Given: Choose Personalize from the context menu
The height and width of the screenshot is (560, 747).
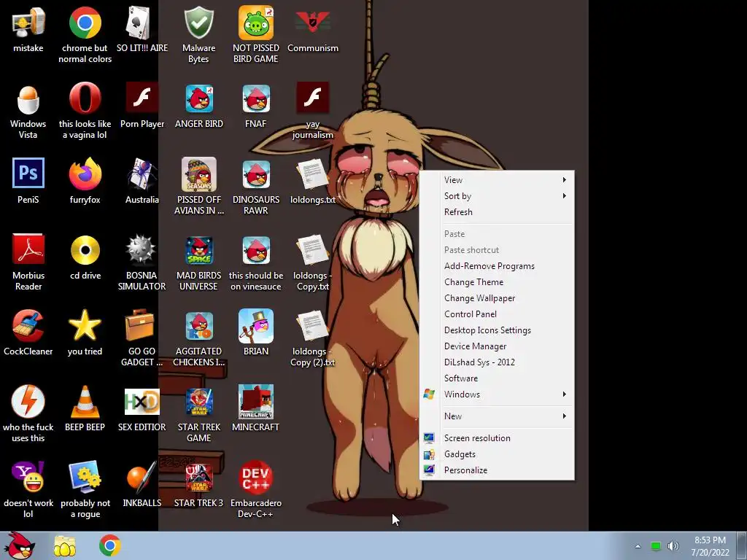Looking at the screenshot, I should [496, 470].
